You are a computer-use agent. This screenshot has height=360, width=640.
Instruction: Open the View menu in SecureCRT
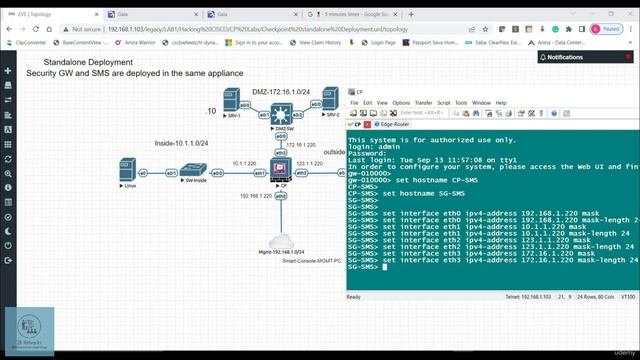click(x=382, y=103)
